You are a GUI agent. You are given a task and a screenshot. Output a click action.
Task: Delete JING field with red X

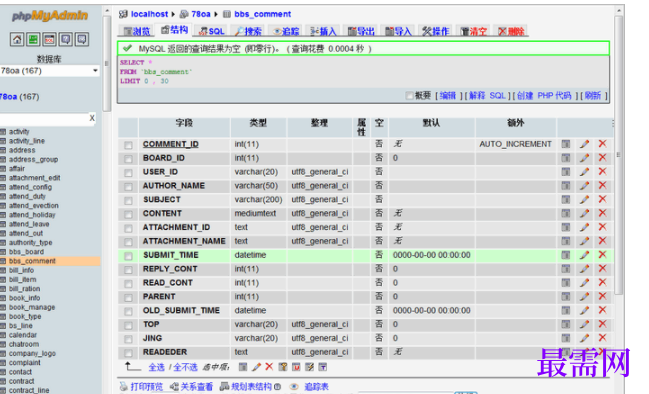pyautogui.click(x=602, y=338)
